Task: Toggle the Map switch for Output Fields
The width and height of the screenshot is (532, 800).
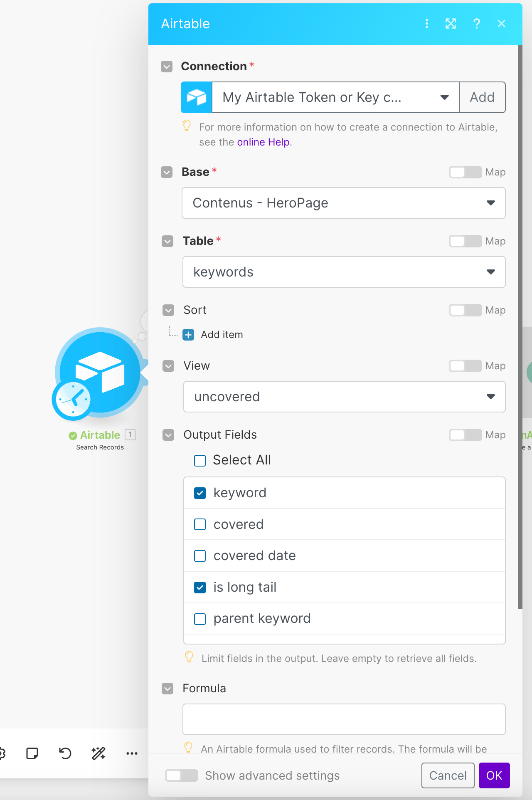Action: tap(465, 435)
